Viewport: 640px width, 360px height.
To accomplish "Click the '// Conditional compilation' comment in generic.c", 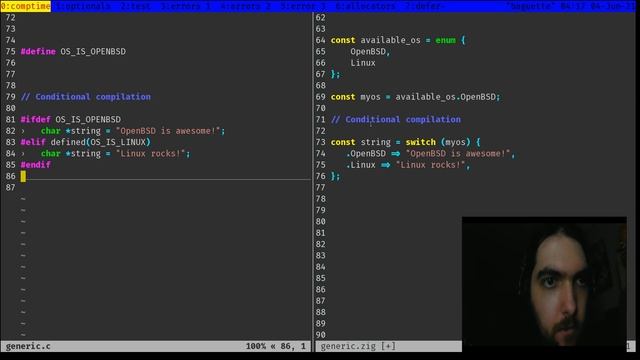I will click(86, 97).
